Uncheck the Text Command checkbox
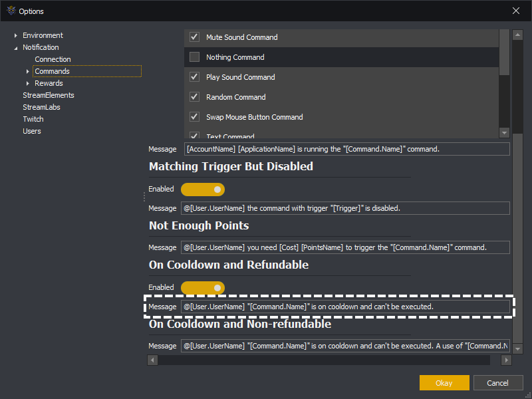This screenshot has width=532, height=399. pyautogui.click(x=194, y=136)
